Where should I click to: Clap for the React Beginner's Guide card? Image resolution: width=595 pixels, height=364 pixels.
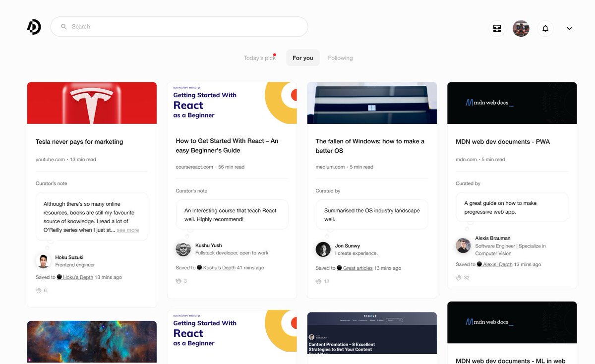179,281
